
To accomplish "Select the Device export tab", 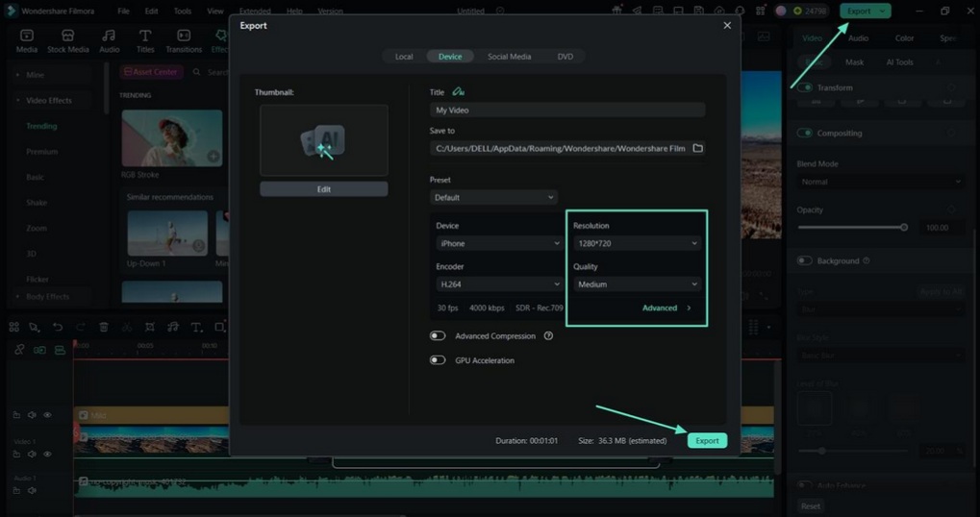I will (x=450, y=56).
